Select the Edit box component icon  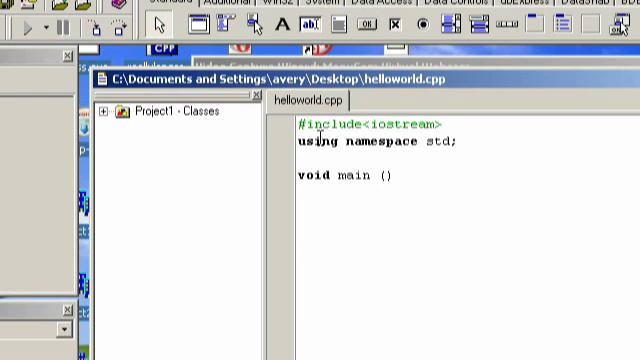click(x=310, y=24)
